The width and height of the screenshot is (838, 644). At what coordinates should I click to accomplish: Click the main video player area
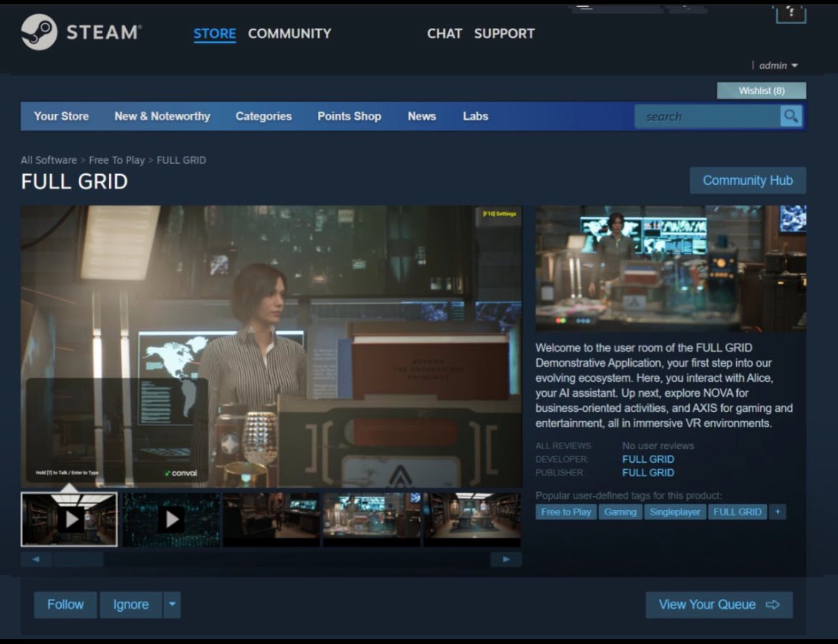click(271, 346)
